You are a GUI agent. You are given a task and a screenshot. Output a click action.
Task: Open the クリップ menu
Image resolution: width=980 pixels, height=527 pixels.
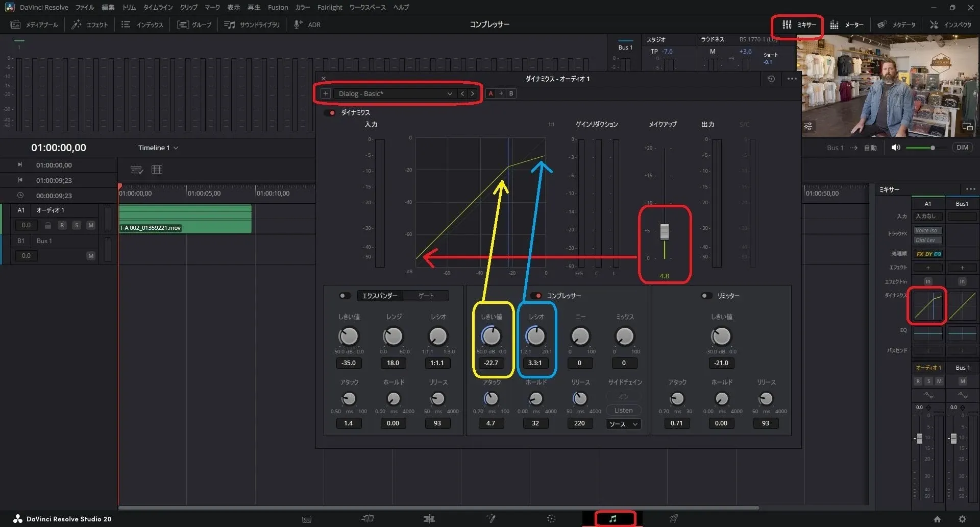point(189,7)
